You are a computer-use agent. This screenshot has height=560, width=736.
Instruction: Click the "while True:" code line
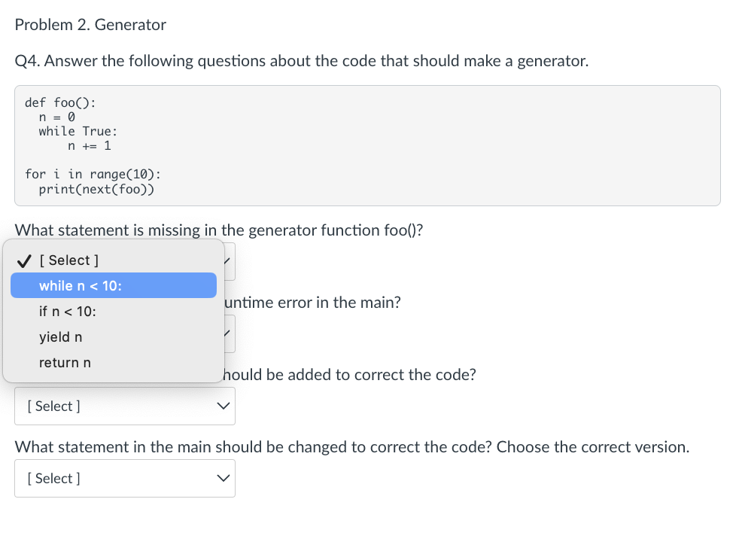coord(78,131)
